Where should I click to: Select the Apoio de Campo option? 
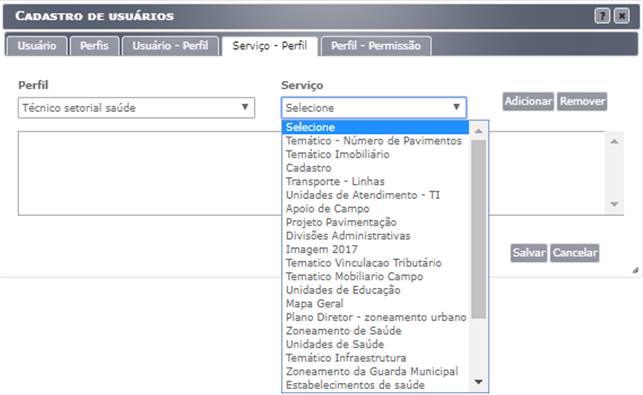375,208
